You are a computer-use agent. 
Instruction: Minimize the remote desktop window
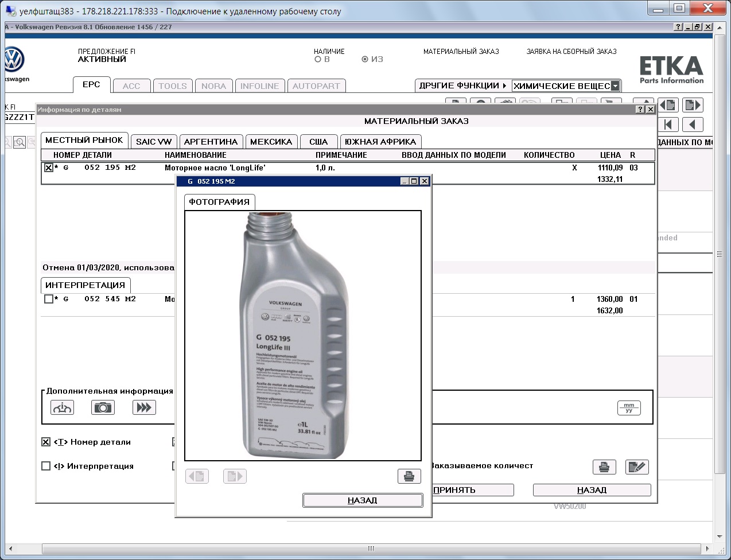click(x=658, y=9)
